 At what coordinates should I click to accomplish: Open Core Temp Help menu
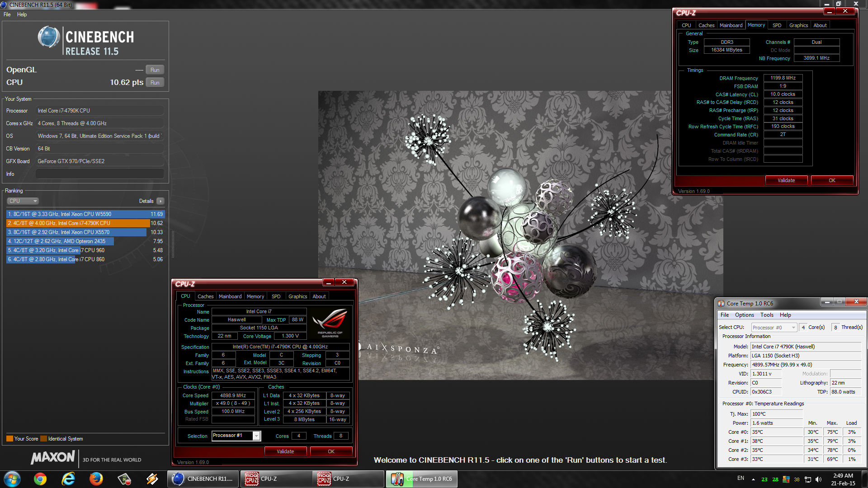785,315
